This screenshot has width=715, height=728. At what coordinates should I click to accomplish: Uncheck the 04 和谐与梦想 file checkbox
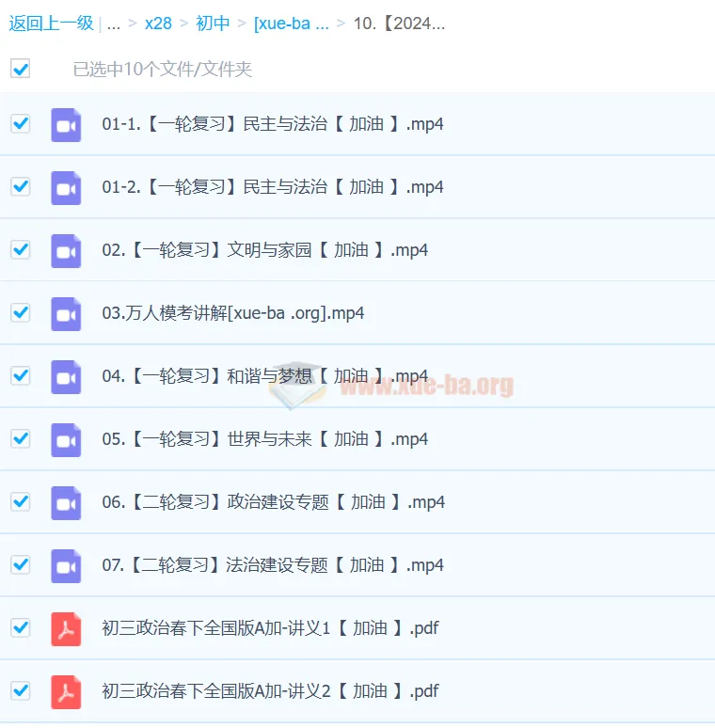point(20,375)
